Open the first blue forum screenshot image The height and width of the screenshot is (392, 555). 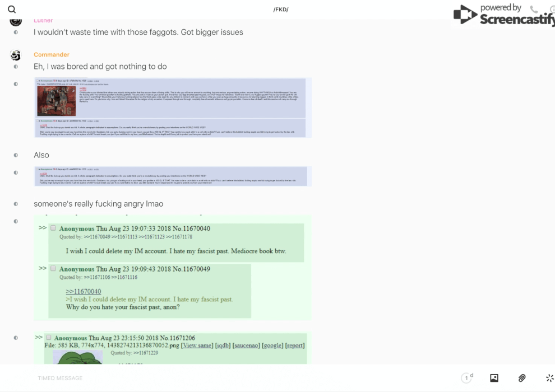pyautogui.click(x=173, y=108)
